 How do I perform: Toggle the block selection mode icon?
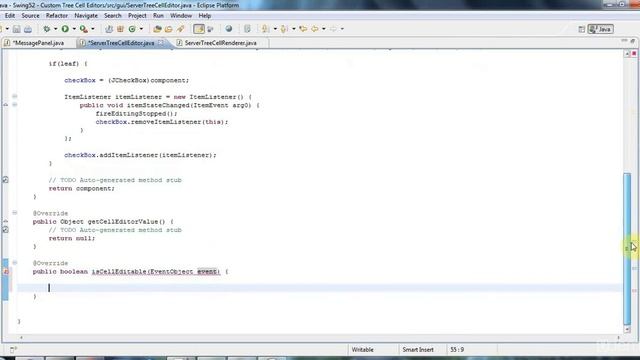point(211,29)
